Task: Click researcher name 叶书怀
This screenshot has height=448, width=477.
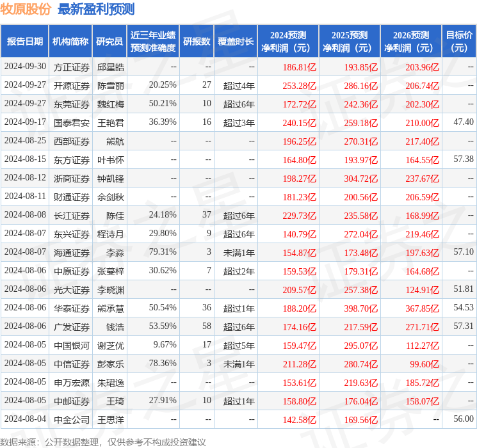Action: click(110, 160)
